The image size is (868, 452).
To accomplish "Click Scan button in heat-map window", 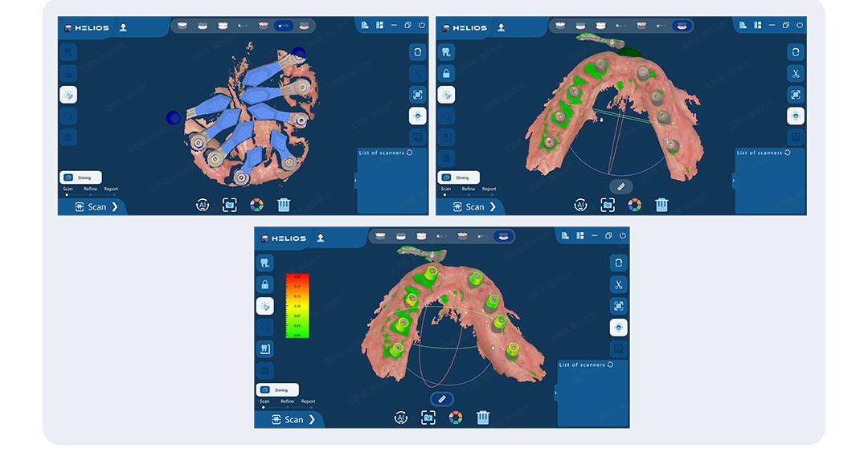I will pyautogui.click(x=293, y=419).
